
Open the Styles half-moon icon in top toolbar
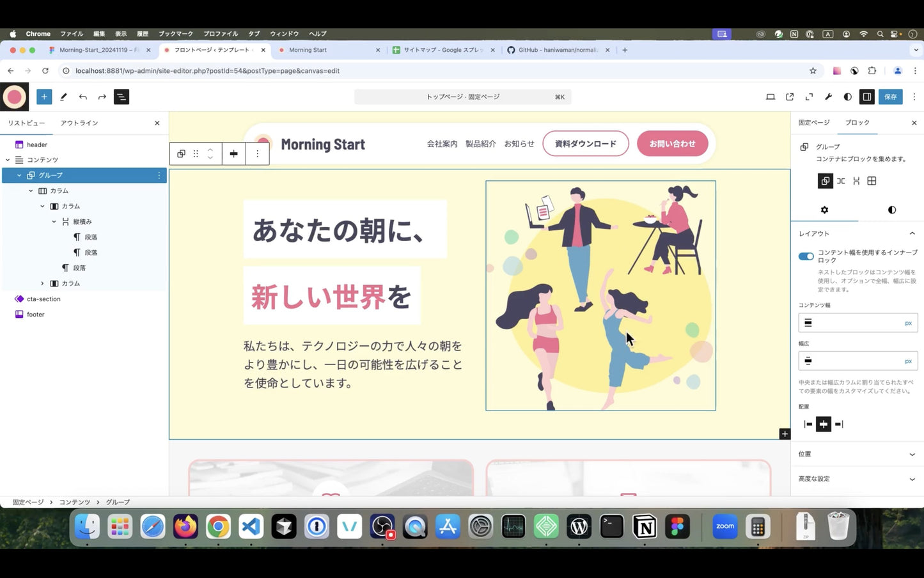(847, 97)
